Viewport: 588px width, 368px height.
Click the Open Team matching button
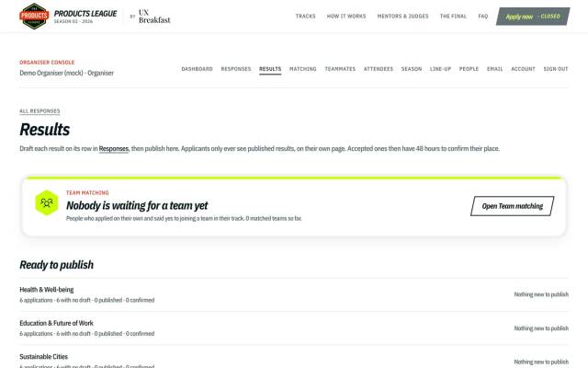point(513,206)
